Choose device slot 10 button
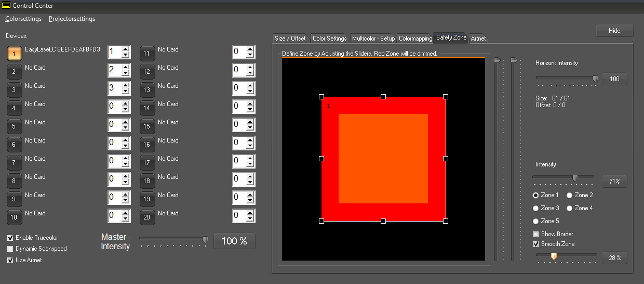Image resolution: width=644 pixels, height=284 pixels. tap(15, 217)
